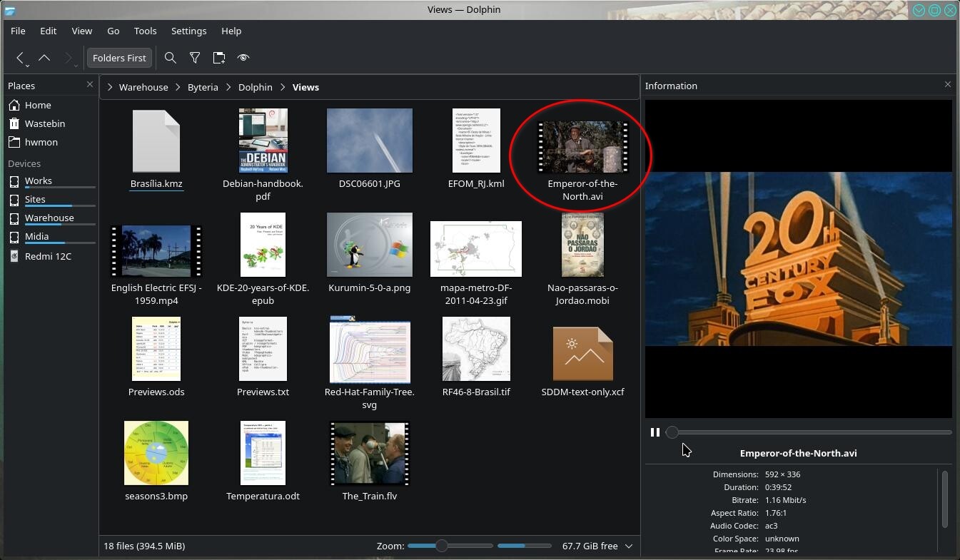Open the Settings menu
The width and height of the screenshot is (960, 560).
tap(188, 31)
